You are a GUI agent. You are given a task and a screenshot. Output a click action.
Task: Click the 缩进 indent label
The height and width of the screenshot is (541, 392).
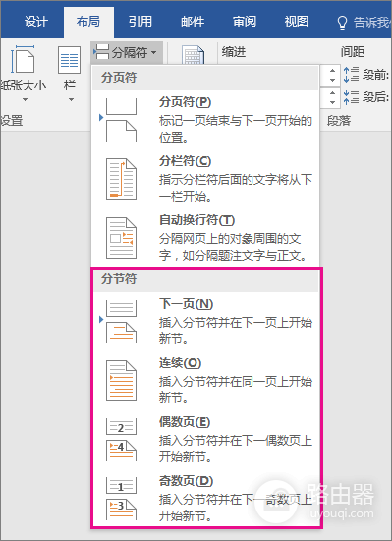coord(234,52)
